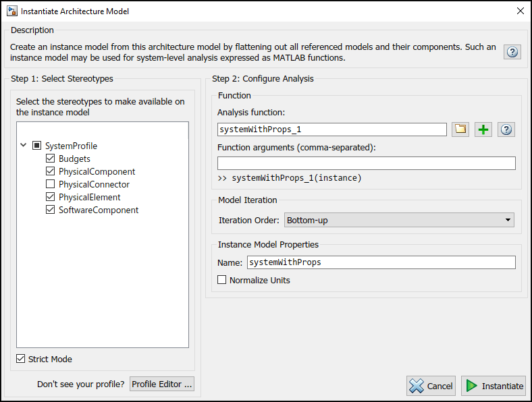Close the Instantiate Architecture Model dialog

[x=521, y=11]
